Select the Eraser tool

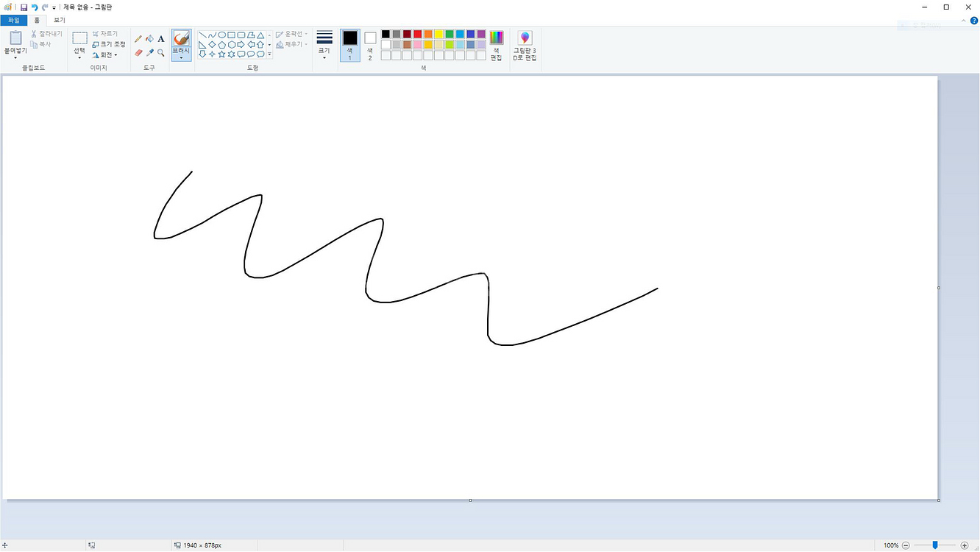tap(138, 53)
